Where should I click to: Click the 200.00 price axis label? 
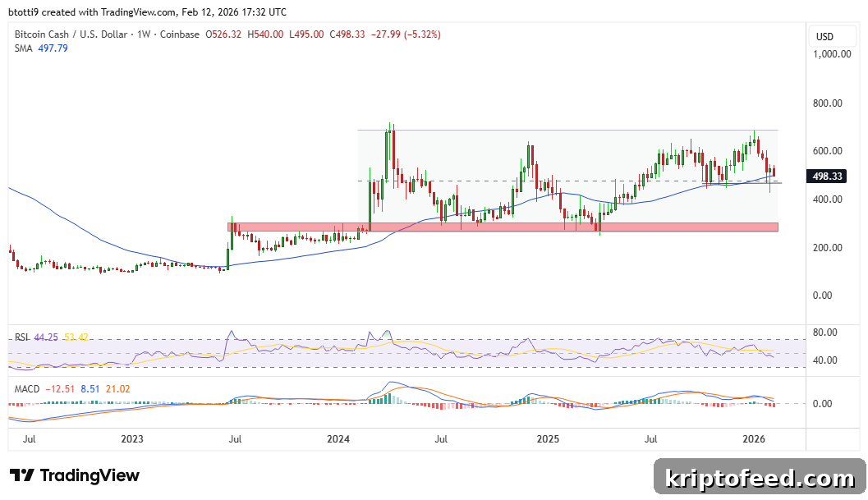click(x=828, y=247)
